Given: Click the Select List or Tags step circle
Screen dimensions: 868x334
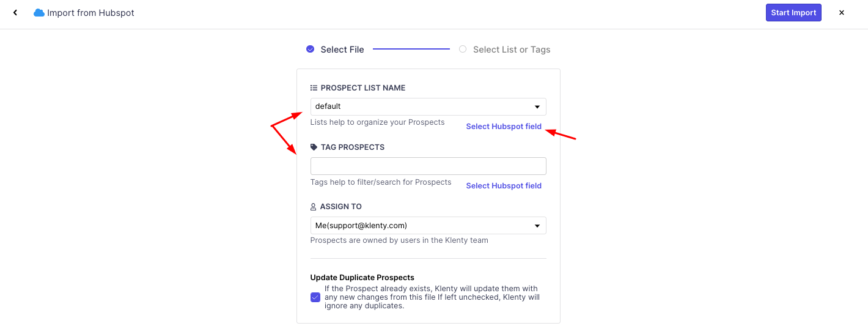Looking at the screenshot, I should pos(463,49).
